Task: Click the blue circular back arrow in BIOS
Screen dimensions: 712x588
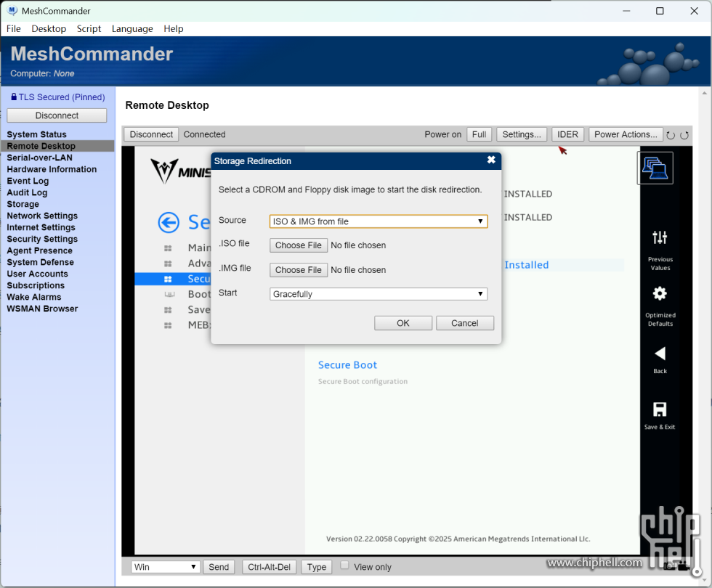Action: pos(169,222)
